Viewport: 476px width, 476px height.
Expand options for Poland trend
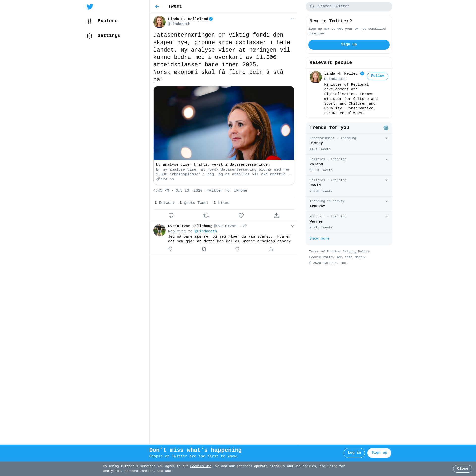(x=387, y=159)
